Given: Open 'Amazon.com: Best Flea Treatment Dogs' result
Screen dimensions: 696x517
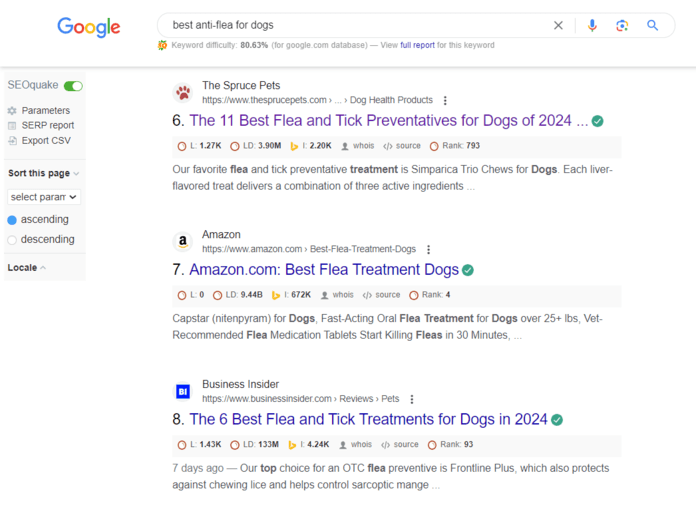Looking at the screenshot, I should [x=324, y=270].
